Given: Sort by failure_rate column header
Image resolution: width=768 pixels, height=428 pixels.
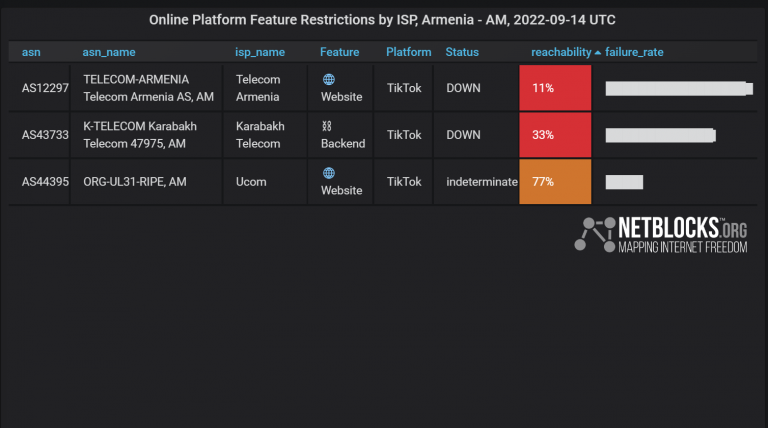Looking at the screenshot, I should point(634,52).
